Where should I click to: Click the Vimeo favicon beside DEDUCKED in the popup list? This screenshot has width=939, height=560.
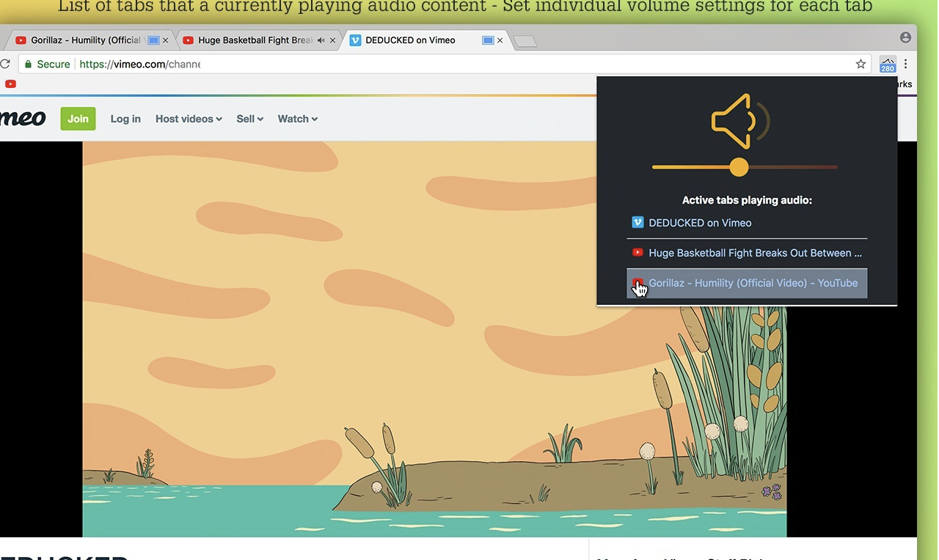pyautogui.click(x=637, y=222)
